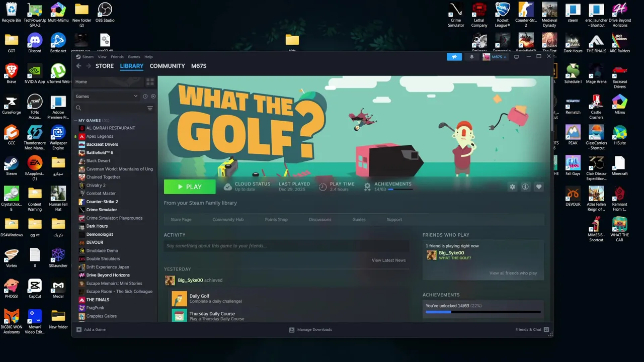Open the Games filter dropdown
Screen dimensions: 644x362
107,96
